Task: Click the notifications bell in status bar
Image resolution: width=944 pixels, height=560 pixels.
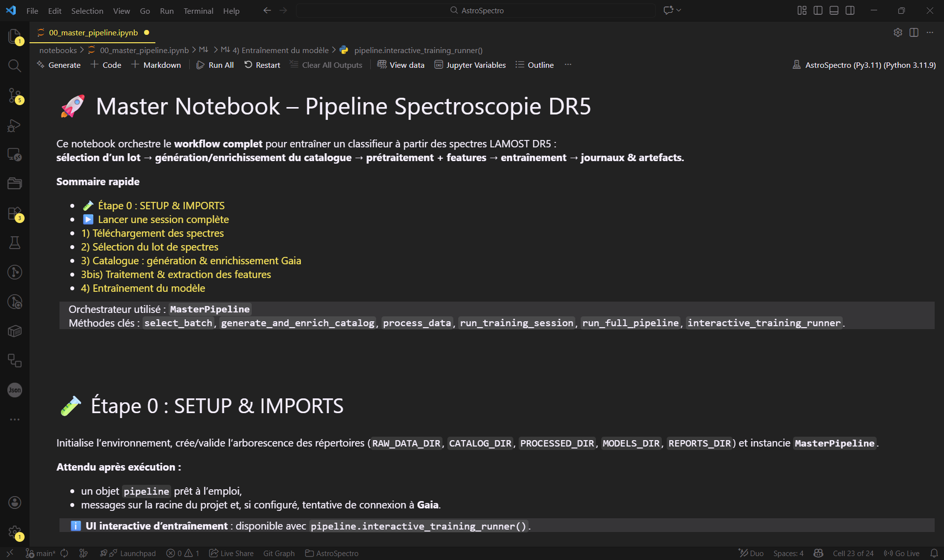Action: [x=934, y=553]
